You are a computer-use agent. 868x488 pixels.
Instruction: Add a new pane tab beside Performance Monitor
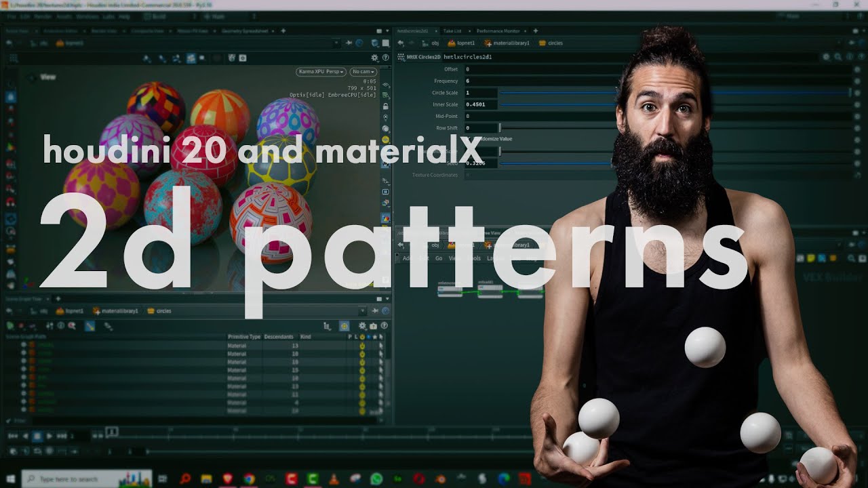535,30
